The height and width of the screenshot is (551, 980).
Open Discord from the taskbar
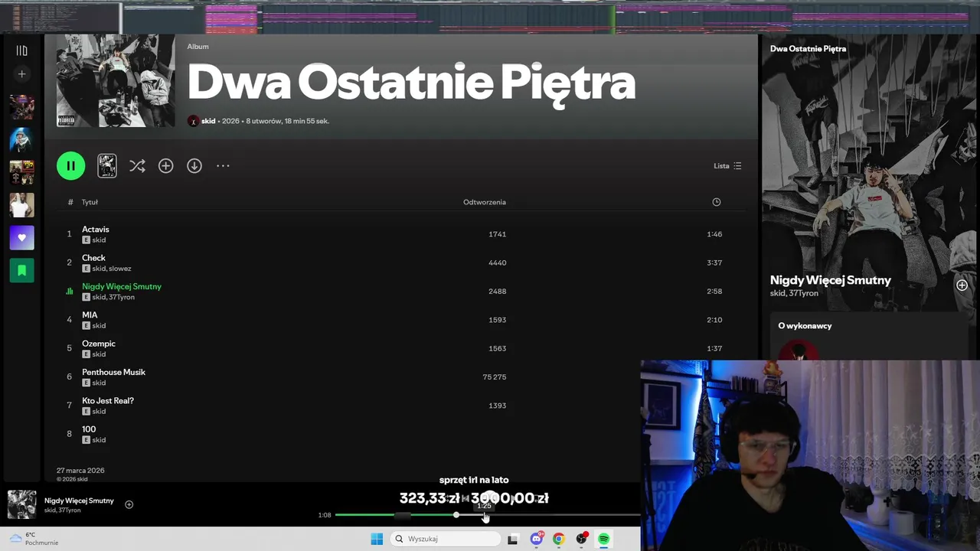pyautogui.click(x=536, y=539)
